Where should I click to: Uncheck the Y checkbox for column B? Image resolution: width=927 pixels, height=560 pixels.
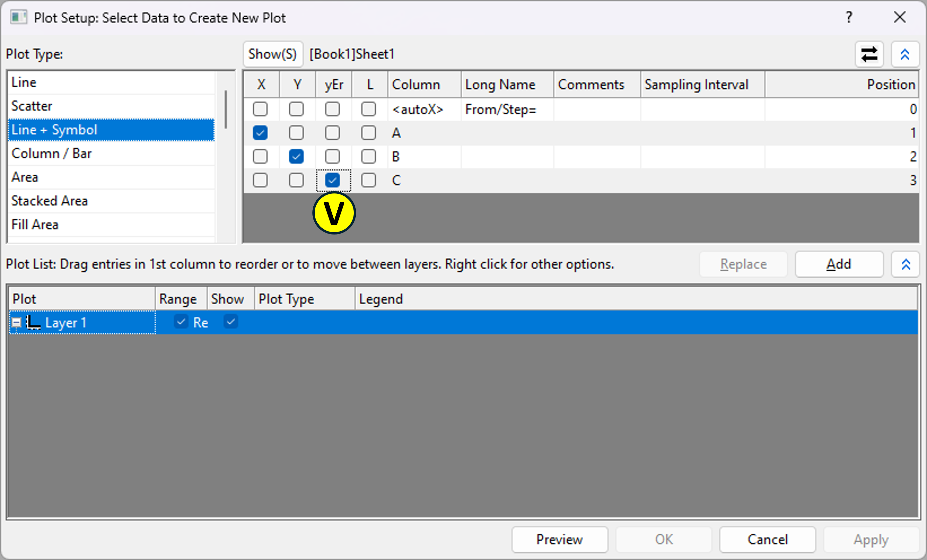coord(296,156)
